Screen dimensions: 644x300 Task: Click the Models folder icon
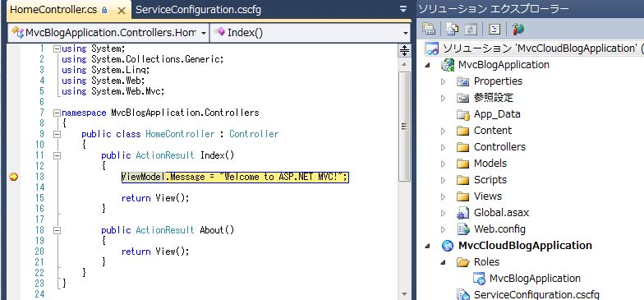click(x=463, y=164)
